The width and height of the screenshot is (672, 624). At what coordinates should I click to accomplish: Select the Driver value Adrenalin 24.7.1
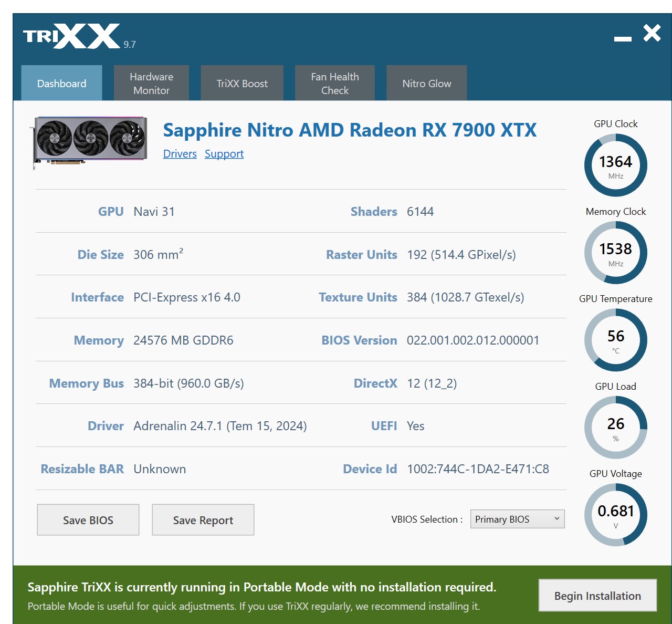220,426
